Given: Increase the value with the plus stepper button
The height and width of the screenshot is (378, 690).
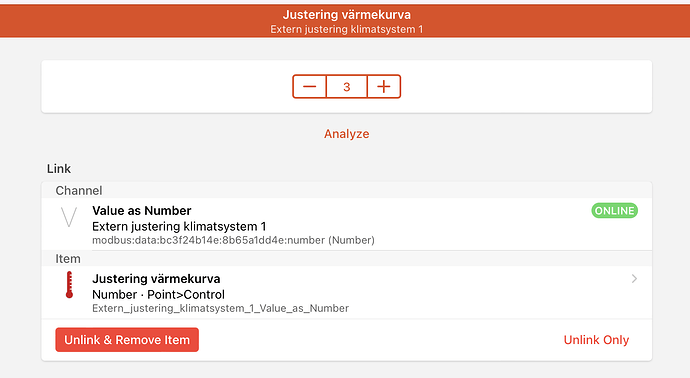Looking at the screenshot, I should tap(384, 87).
